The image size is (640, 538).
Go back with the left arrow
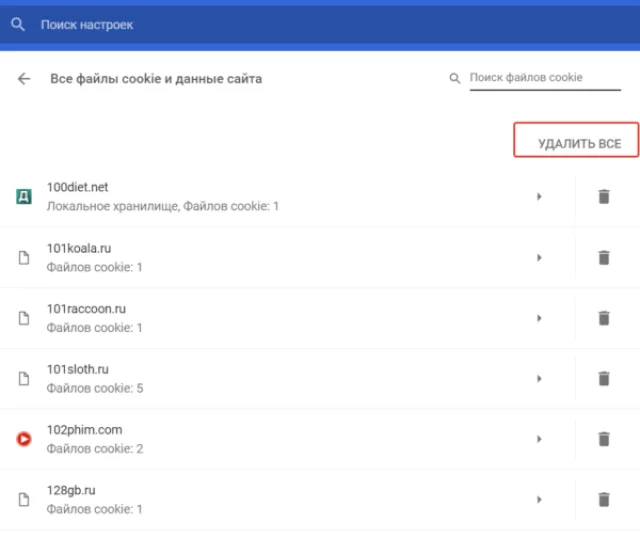point(24,78)
